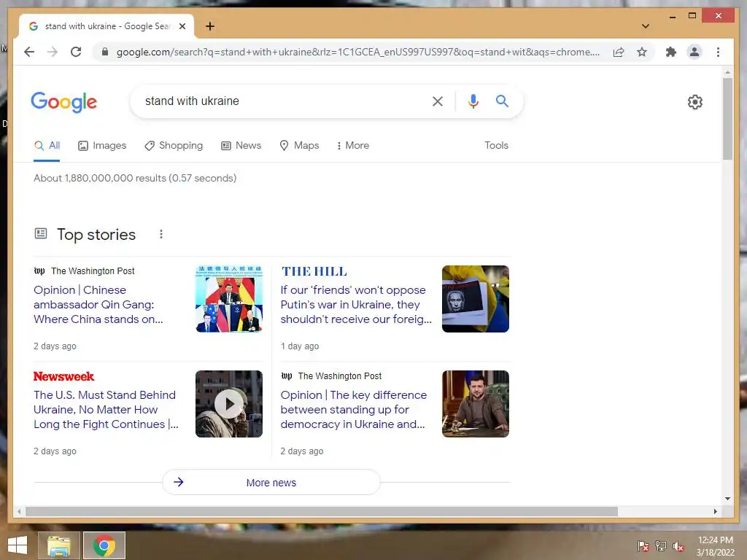This screenshot has width=747, height=560.
Task: Click the muted volume tray icon
Action: (x=678, y=545)
